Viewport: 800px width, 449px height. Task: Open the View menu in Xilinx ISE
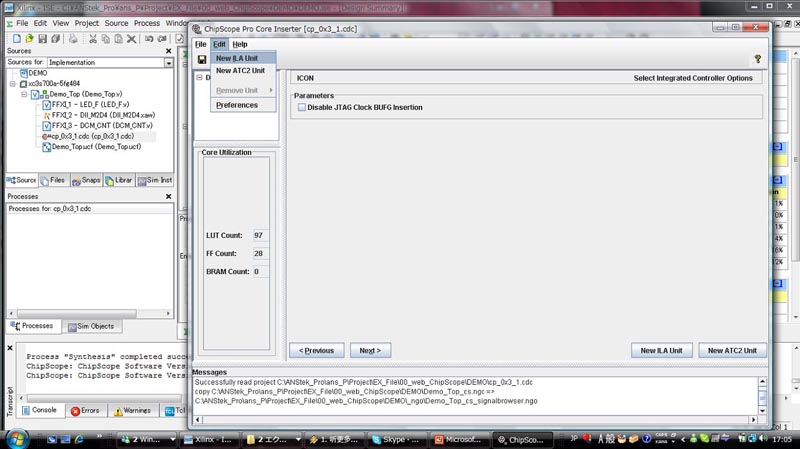(61, 23)
